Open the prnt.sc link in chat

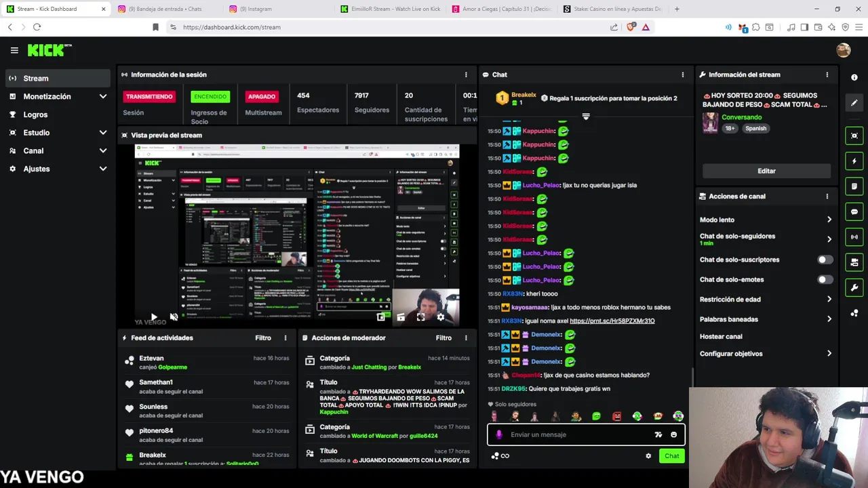(x=612, y=321)
